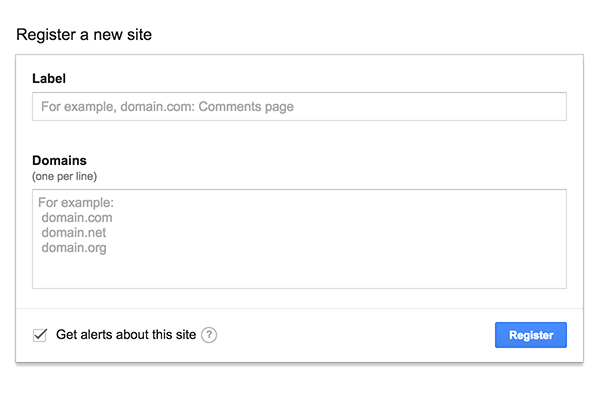Click the "Get alerts about this site" text
The width and height of the screenshot is (600, 400).
click(126, 335)
